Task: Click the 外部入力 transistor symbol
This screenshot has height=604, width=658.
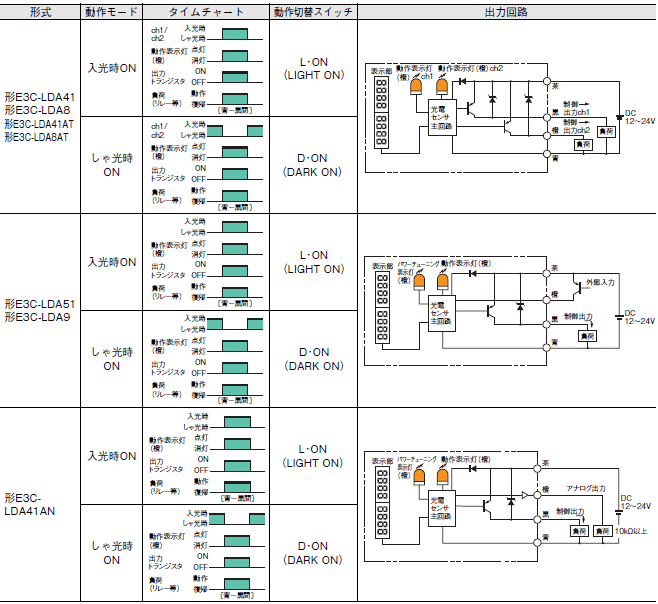Action: tap(577, 287)
